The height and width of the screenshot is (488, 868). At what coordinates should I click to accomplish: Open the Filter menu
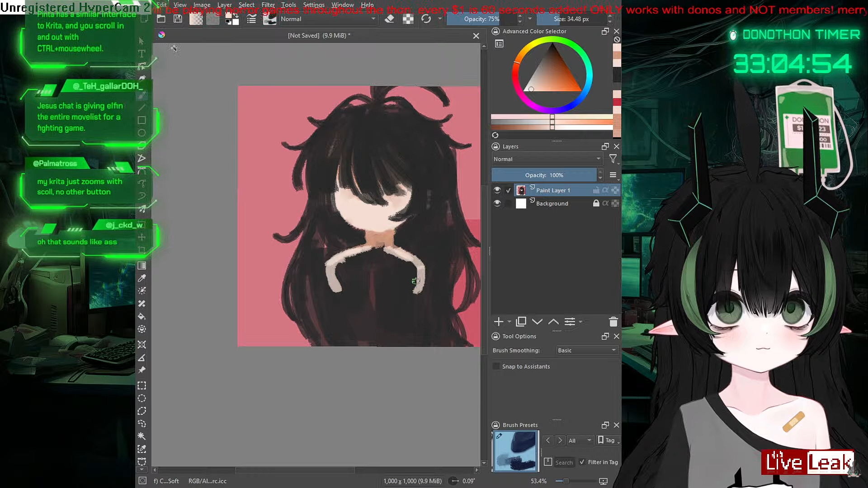[x=268, y=5]
